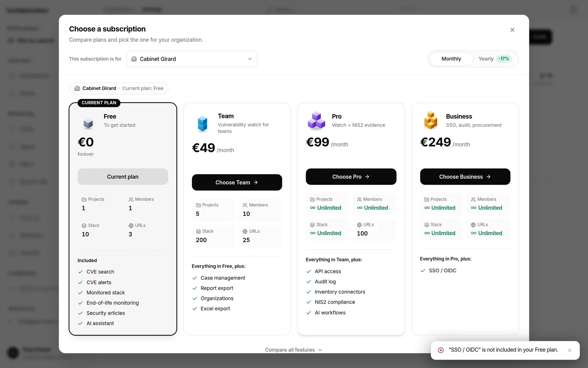
Task: Click the 'End-of-life monitoring' feature text
Action: [x=112, y=303]
